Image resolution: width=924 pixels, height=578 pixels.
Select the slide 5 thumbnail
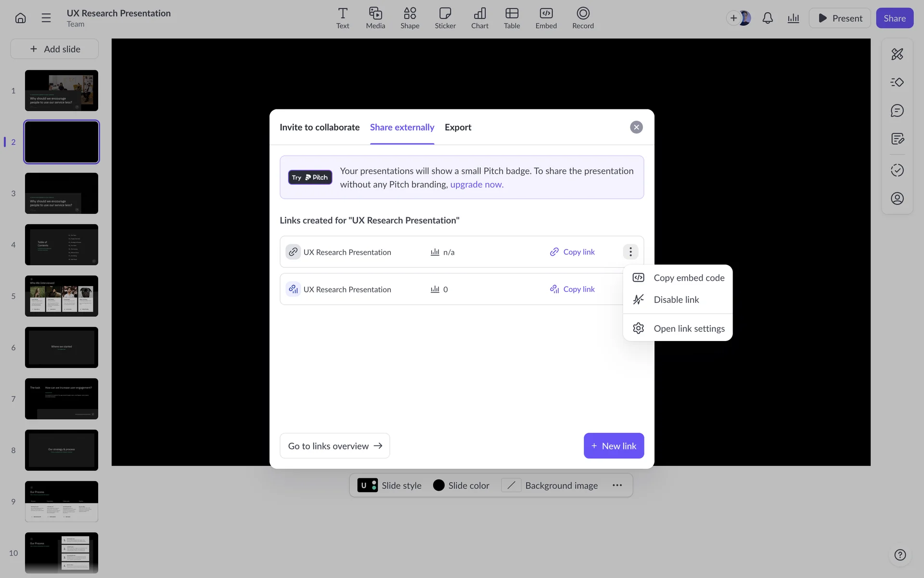(x=62, y=296)
